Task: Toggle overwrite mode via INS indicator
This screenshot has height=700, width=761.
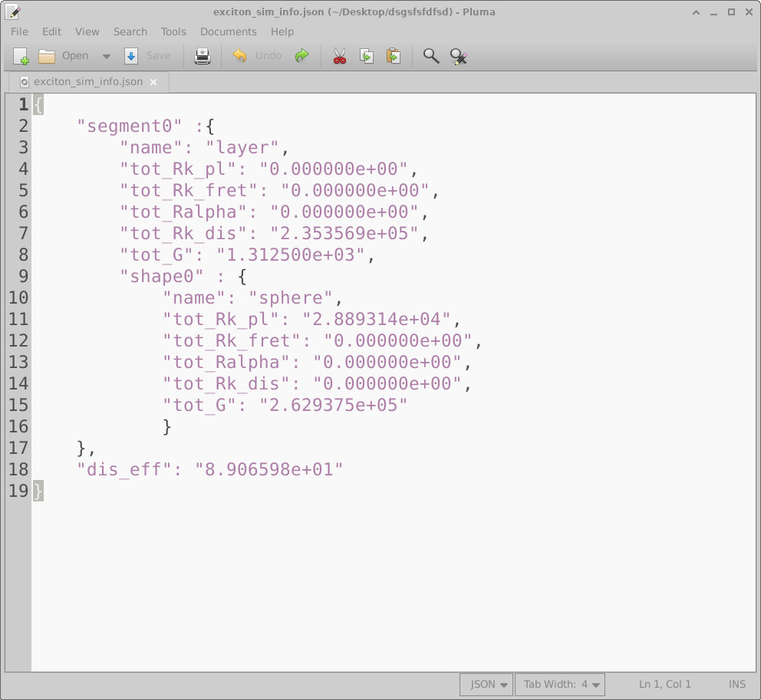Action: tap(736, 684)
